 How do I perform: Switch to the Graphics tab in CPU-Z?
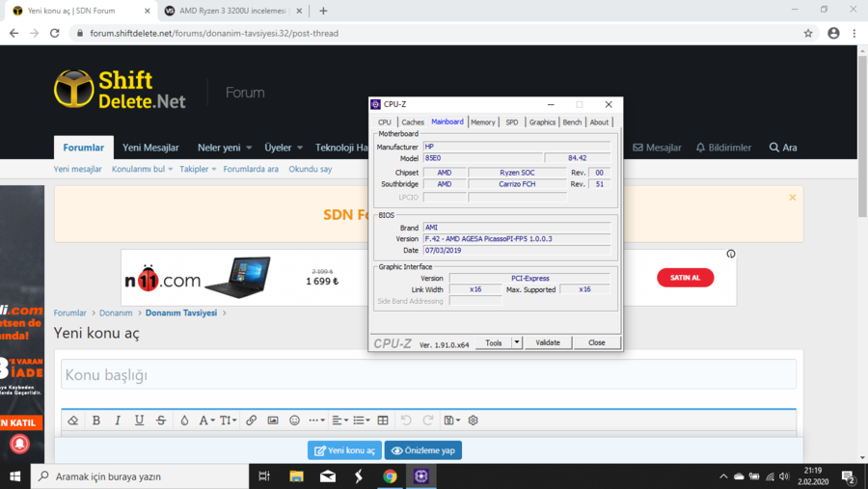(x=542, y=122)
